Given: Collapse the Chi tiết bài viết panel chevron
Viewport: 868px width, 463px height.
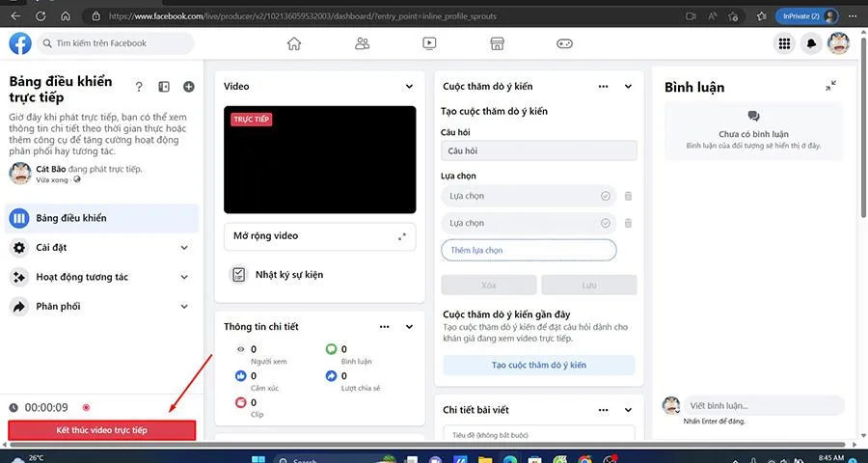Looking at the screenshot, I should coord(628,410).
